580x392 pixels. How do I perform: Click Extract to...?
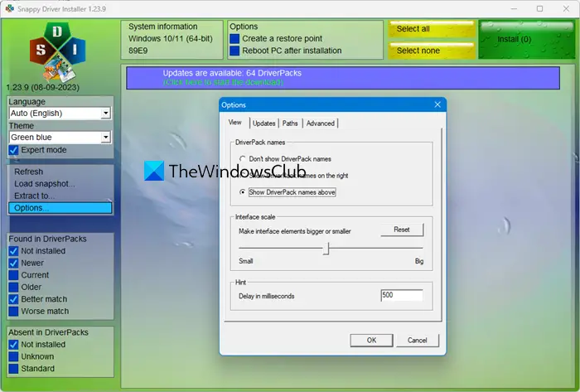point(60,196)
